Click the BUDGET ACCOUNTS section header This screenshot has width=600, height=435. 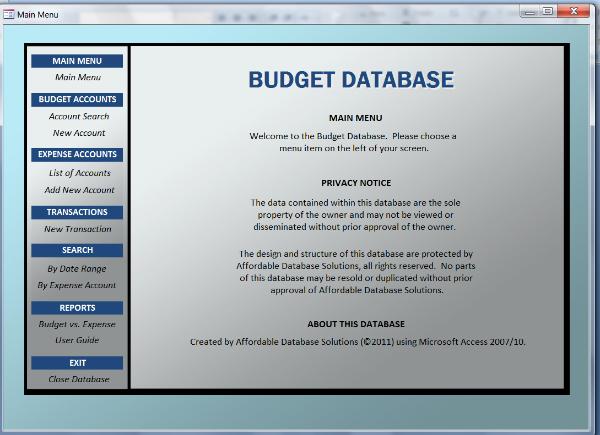77,99
